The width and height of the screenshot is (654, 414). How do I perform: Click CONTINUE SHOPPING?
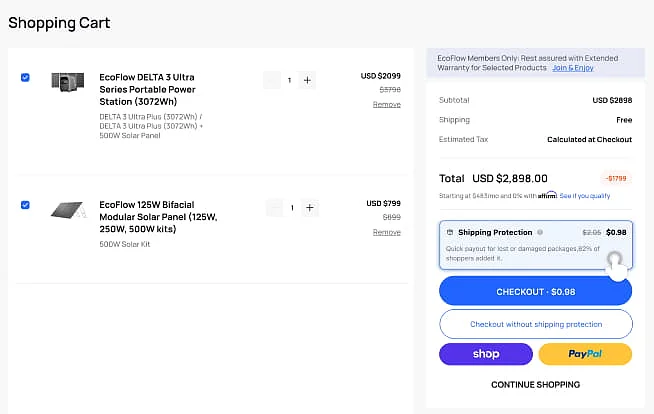[536, 384]
